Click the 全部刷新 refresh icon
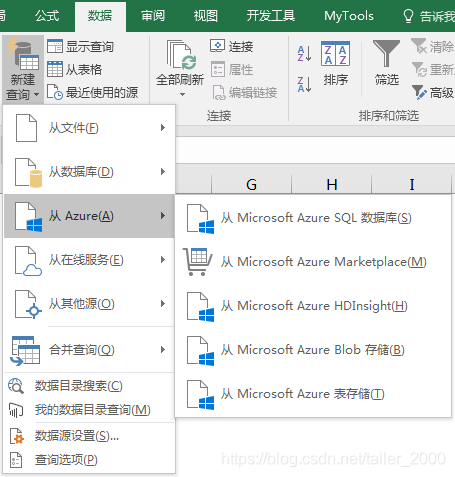 (x=181, y=55)
